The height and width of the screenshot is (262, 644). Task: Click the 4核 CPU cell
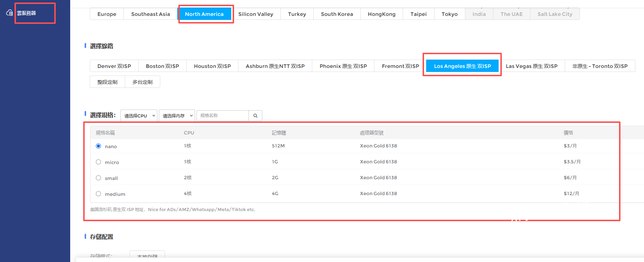pyautogui.click(x=188, y=194)
